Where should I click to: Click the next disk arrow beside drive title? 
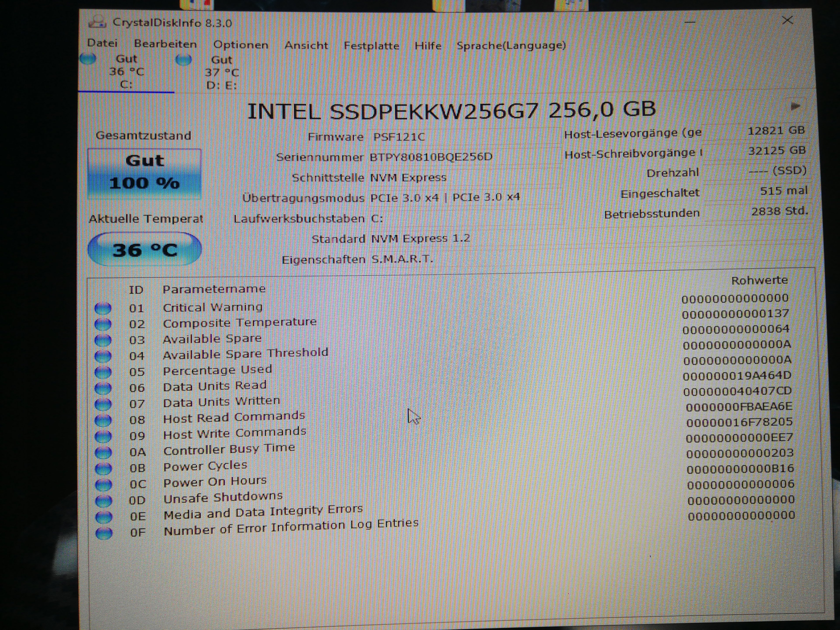click(795, 106)
